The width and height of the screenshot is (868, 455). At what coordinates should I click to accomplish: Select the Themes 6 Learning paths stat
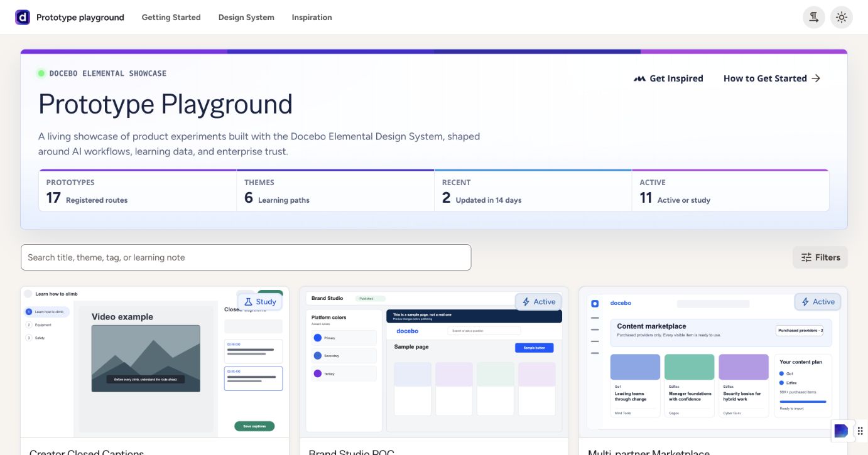tap(335, 191)
